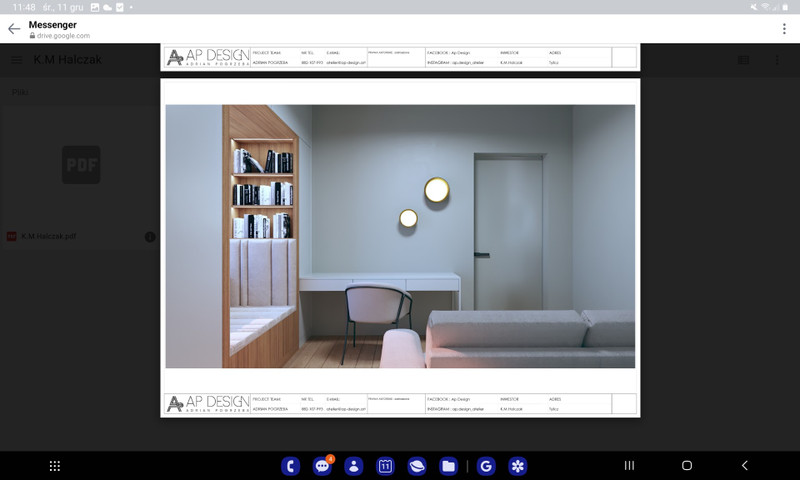The height and width of the screenshot is (480, 800).
Task: Open the Samsung Internet browser icon
Action: [417, 466]
